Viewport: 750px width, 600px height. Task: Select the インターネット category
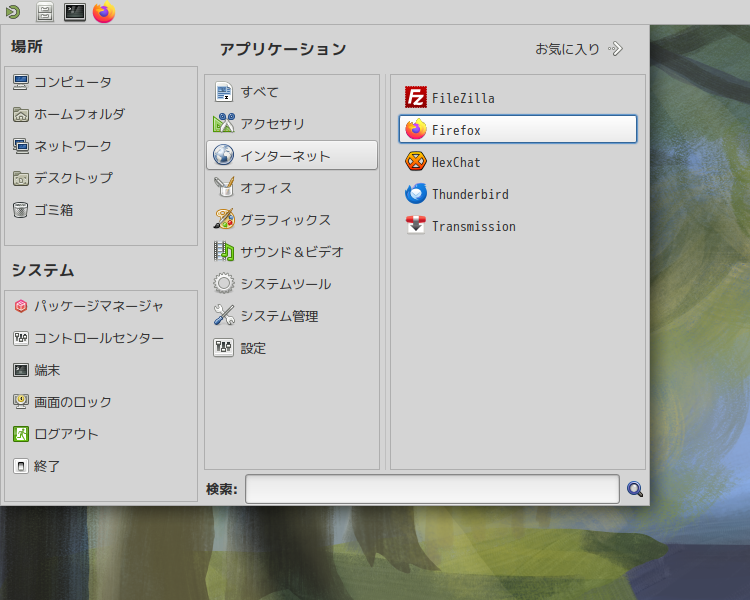point(292,155)
